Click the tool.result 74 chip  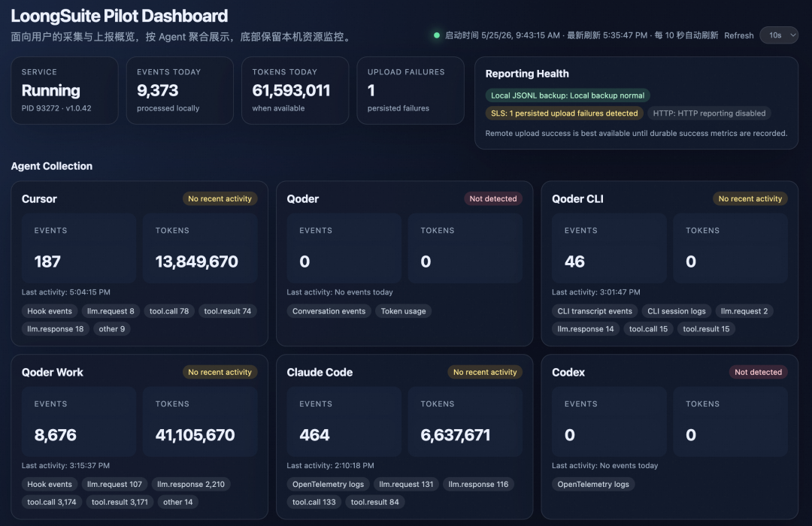point(227,311)
